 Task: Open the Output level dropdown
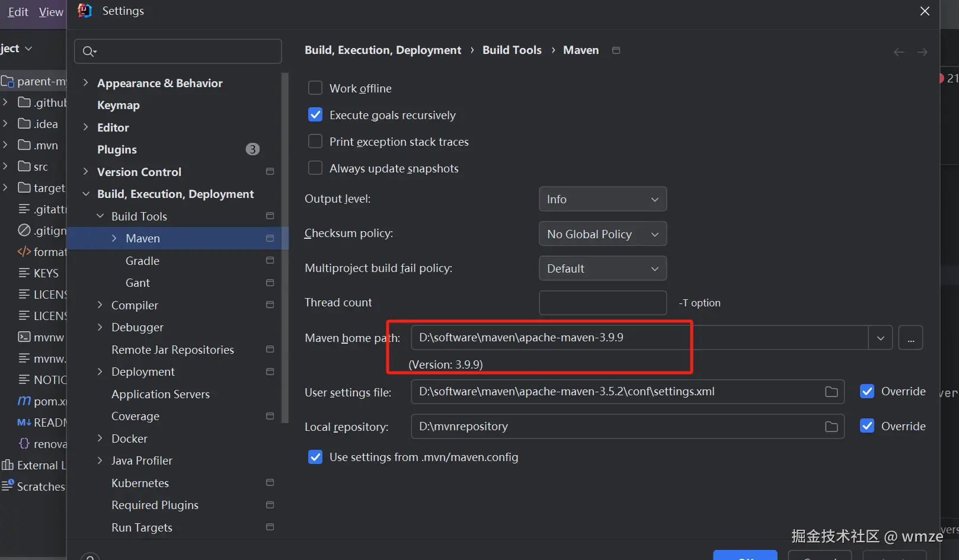click(x=603, y=199)
